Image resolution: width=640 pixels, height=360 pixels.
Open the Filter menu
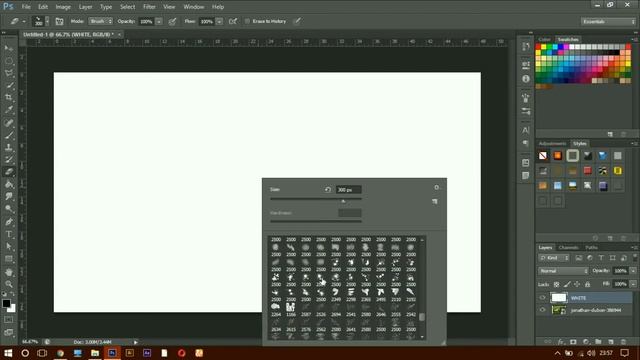(149, 7)
